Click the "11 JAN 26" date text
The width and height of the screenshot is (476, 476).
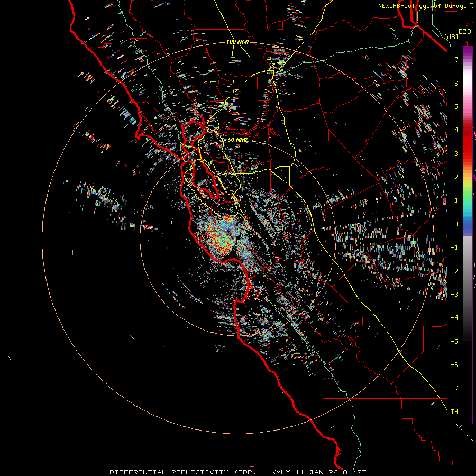click(317, 472)
